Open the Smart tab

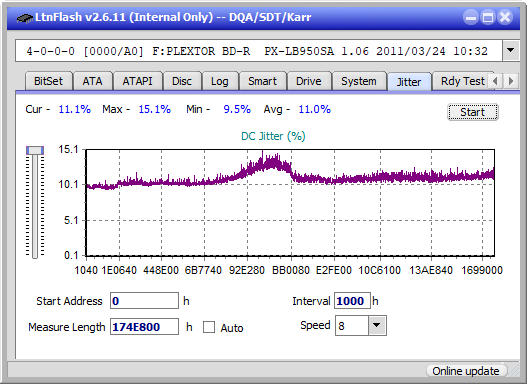pyautogui.click(x=262, y=81)
